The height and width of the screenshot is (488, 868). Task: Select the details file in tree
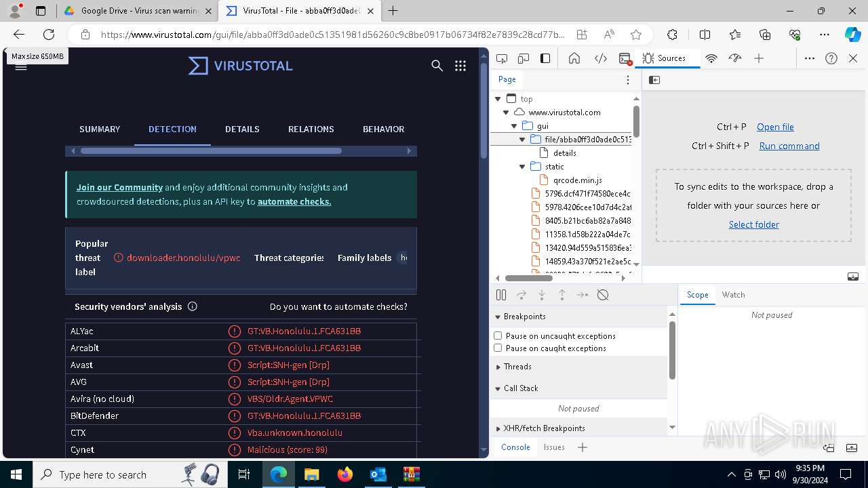(564, 153)
